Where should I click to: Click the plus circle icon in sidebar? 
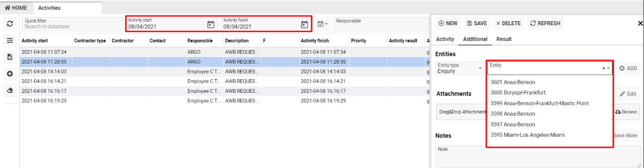[x=9, y=73]
